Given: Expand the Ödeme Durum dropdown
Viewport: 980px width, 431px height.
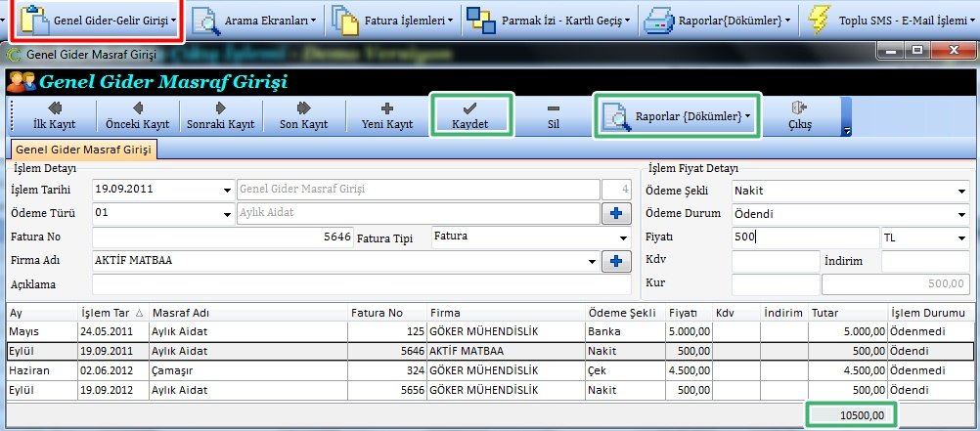Looking at the screenshot, I should tap(960, 214).
